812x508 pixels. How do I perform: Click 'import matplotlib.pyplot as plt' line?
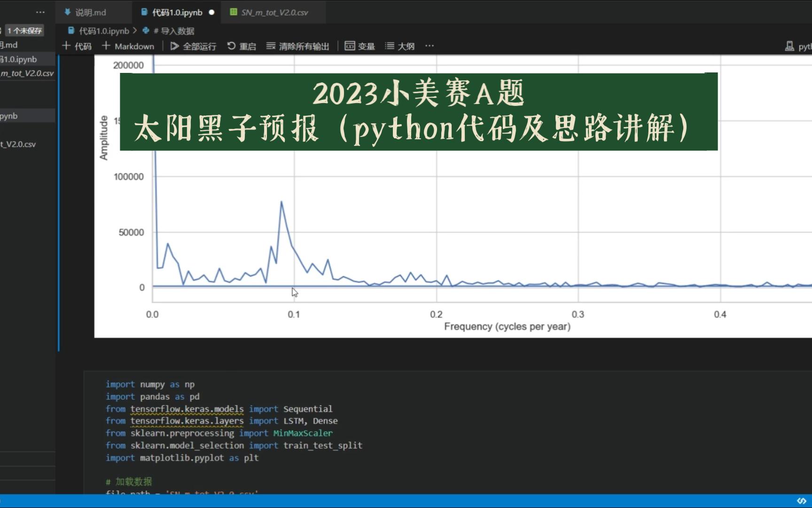coord(182,458)
